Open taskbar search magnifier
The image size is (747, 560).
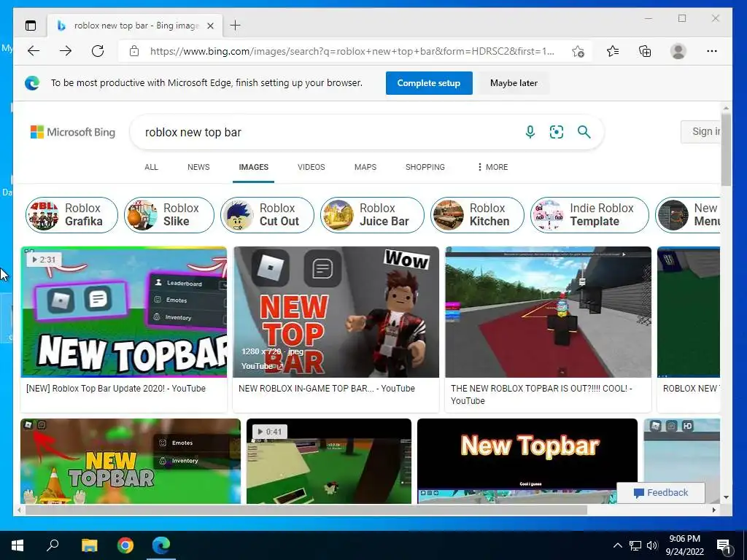[53, 545]
